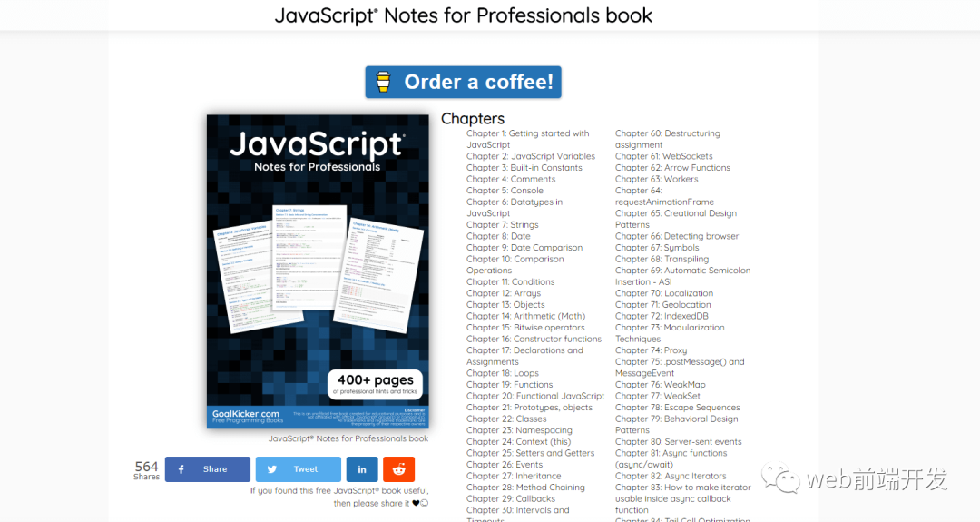Select Chapter 77: WeakSet
Screen dimensions: 980x522
pyautogui.click(x=658, y=396)
